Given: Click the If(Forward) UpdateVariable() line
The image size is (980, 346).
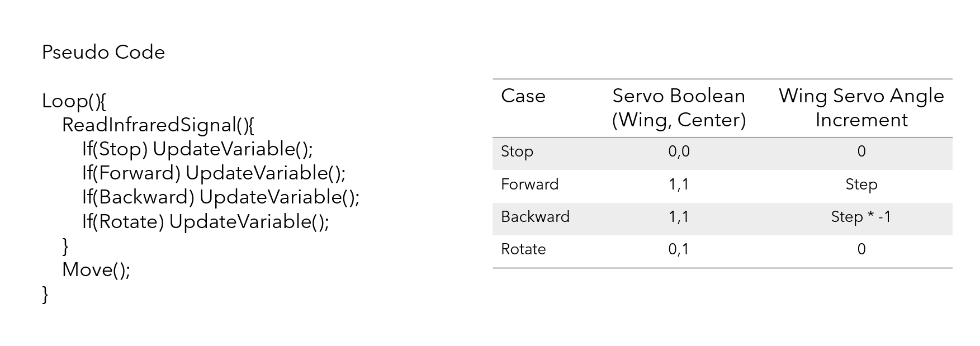Looking at the screenshot, I should [214, 173].
